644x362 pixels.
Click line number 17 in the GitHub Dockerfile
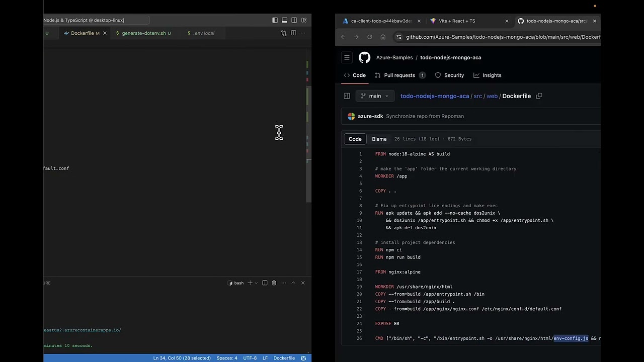360,272
